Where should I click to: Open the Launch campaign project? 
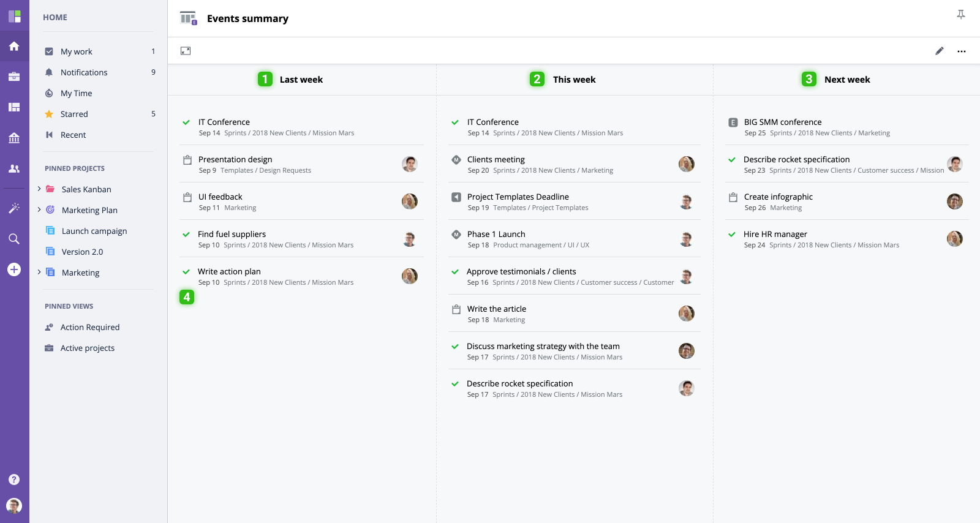click(x=94, y=231)
